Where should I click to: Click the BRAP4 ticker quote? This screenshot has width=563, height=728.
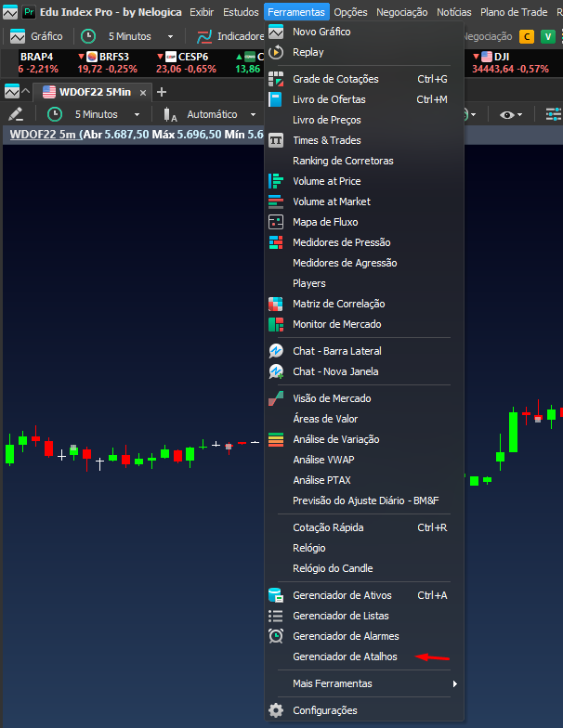[x=38, y=63]
